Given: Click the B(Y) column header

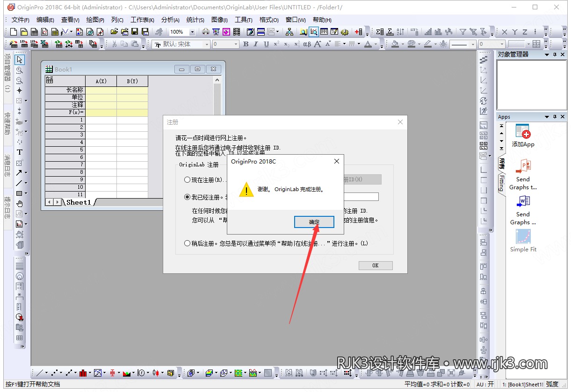Looking at the screenshot, I should tap(132, 81).
